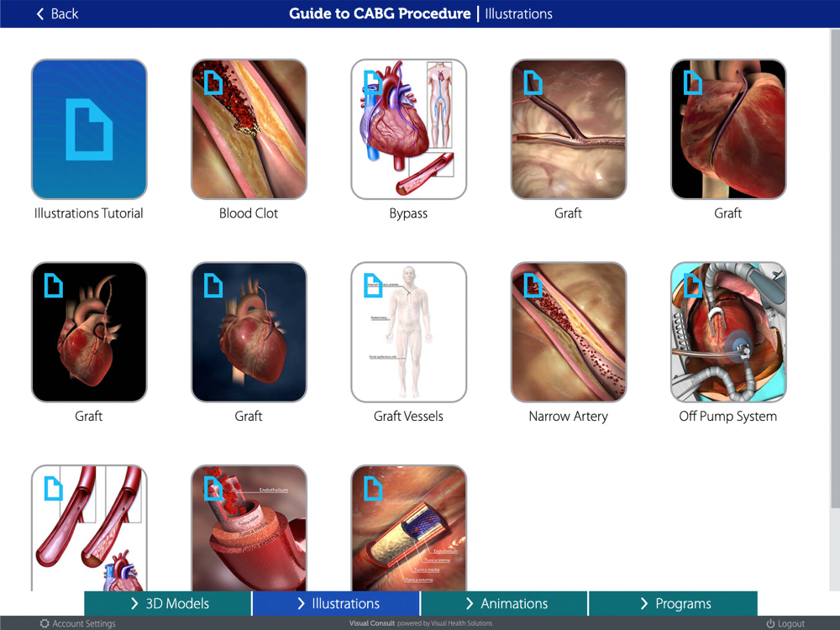Open Account Settings

point(77,623)
